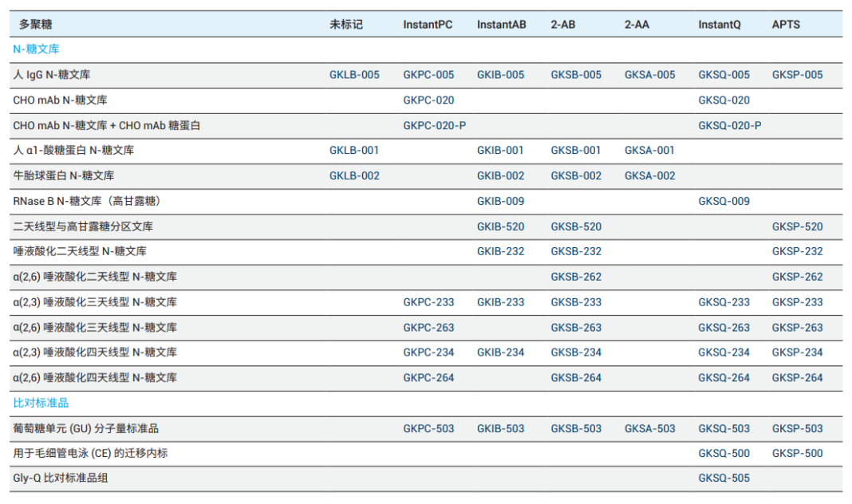Open the GKSQ-020-P link

(730, 125)
